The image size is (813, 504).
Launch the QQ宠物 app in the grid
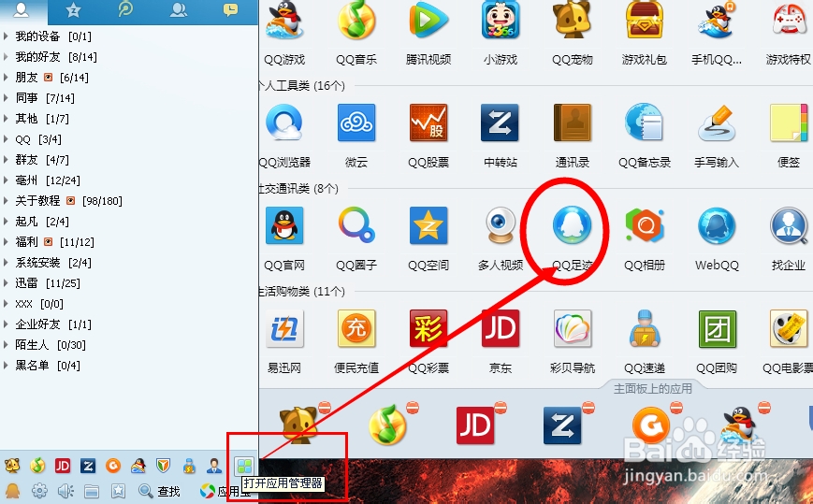573,21
